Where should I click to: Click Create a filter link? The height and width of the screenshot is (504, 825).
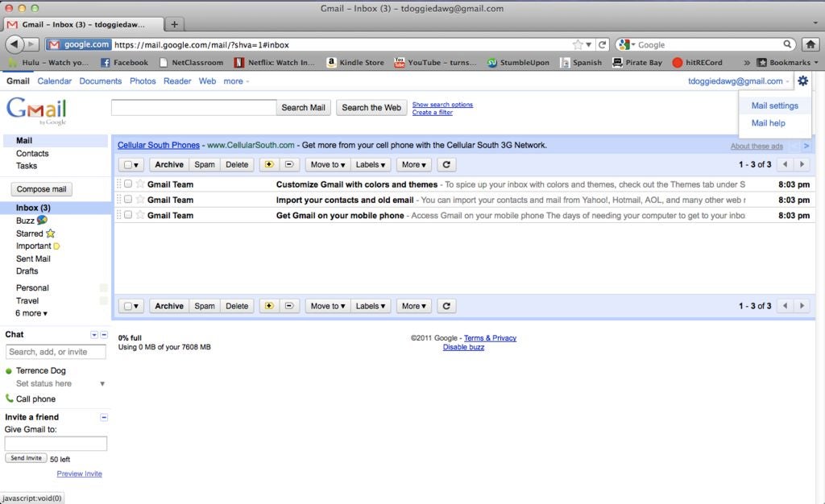[433, 113]
